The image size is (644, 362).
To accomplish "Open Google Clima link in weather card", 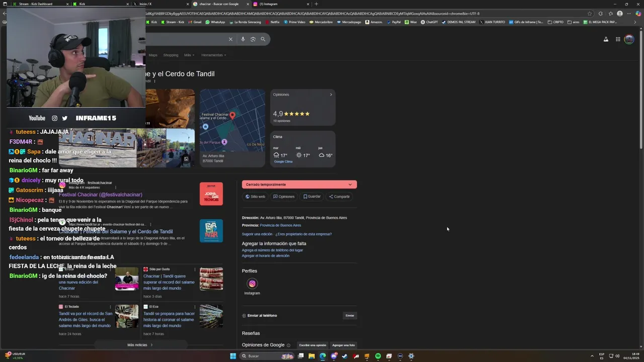I will 283,162.
